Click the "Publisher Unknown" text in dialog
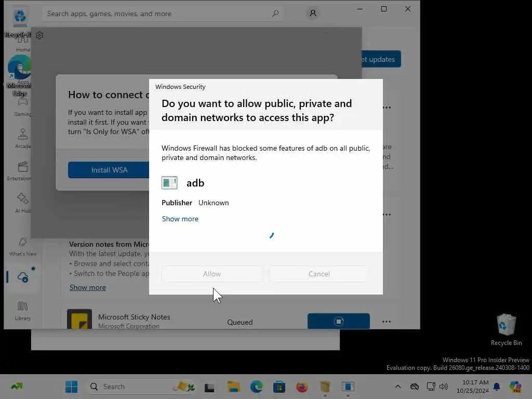The image size is (532, 399). [x=195, y=203]
